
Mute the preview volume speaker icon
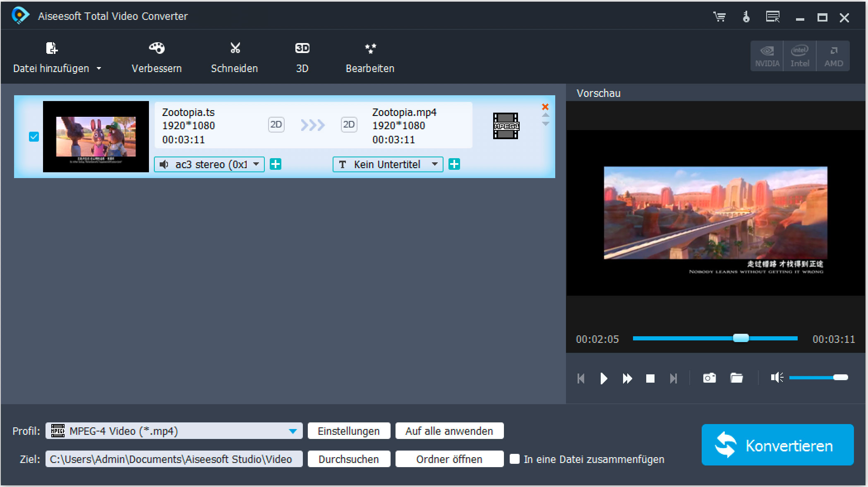(777, 377)
